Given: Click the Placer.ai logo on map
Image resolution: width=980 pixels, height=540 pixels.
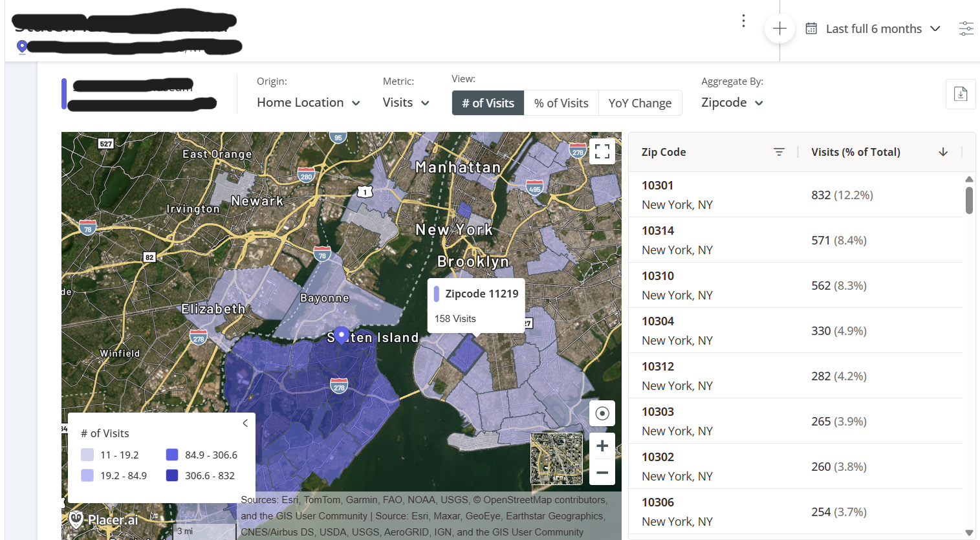Looking at the screenshot, I should point(104,519).
